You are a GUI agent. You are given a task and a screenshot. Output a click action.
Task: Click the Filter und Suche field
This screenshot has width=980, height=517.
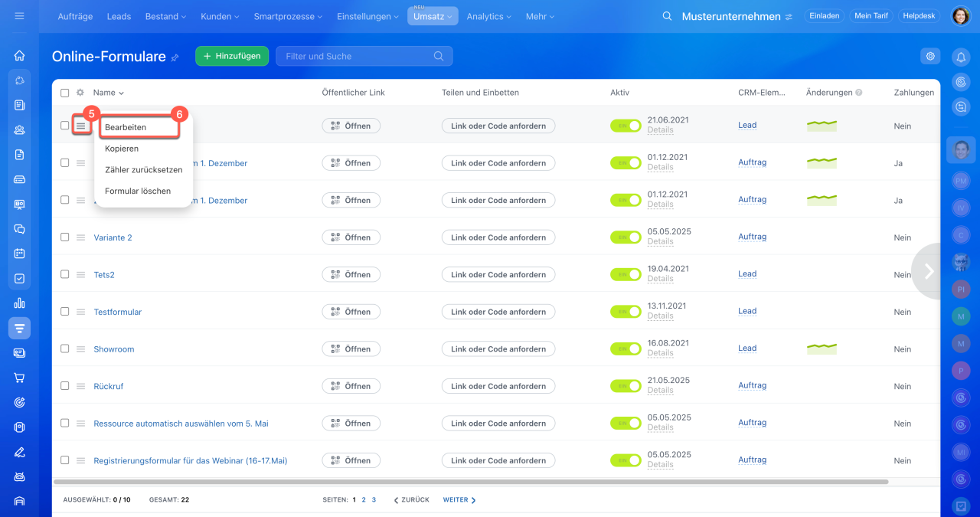pyautogui.click(x=364, y=56)
